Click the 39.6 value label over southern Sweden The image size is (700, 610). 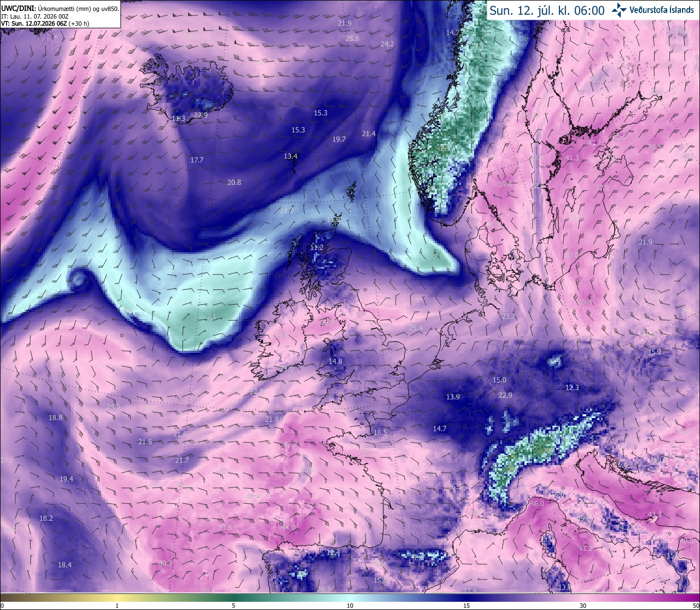pyautogui.click(x=505, y=184)
